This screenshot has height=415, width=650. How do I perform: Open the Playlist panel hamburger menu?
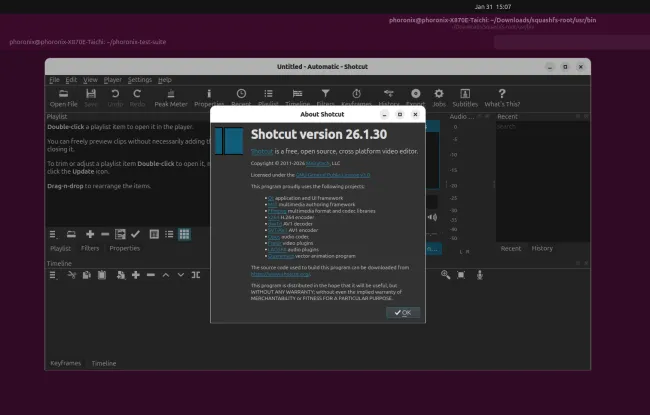click(53, 235)
